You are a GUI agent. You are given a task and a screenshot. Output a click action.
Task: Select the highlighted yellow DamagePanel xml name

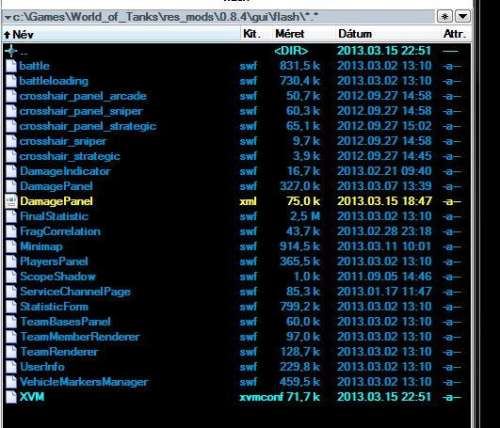click(56, 201)
